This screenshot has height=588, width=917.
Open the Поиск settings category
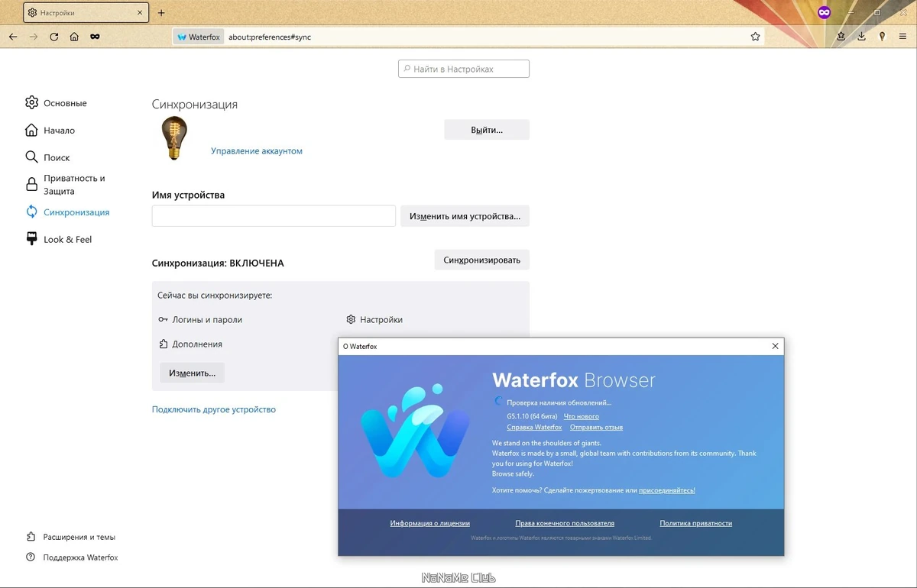click(47, 157)
